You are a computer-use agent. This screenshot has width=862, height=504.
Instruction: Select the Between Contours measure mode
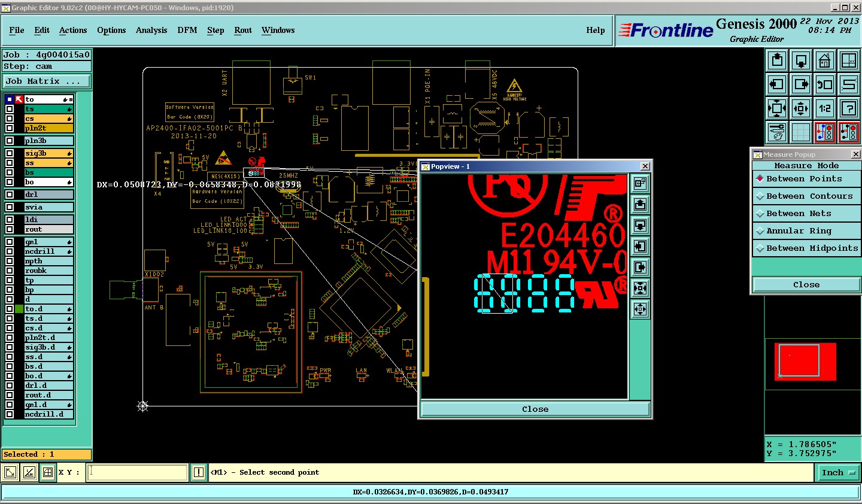coord(806,196)
